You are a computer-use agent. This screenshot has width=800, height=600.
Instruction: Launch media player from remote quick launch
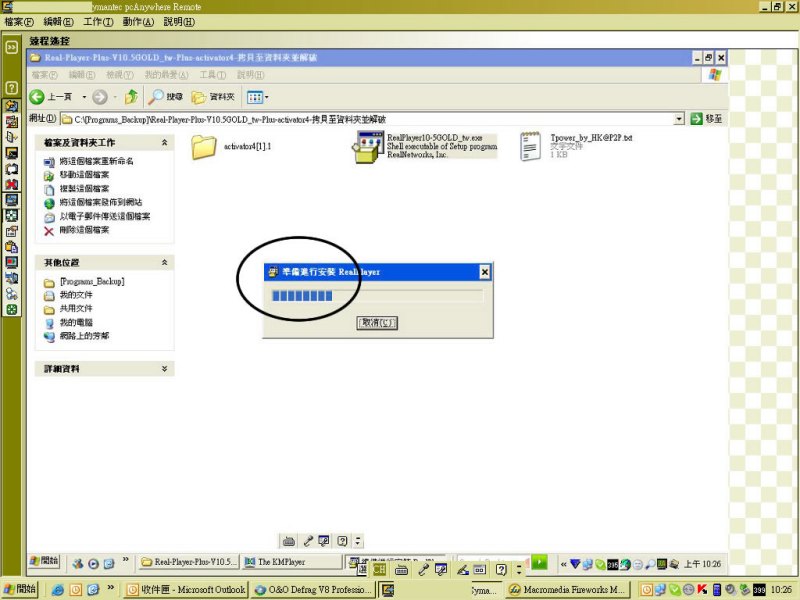(x=93, y=564)
